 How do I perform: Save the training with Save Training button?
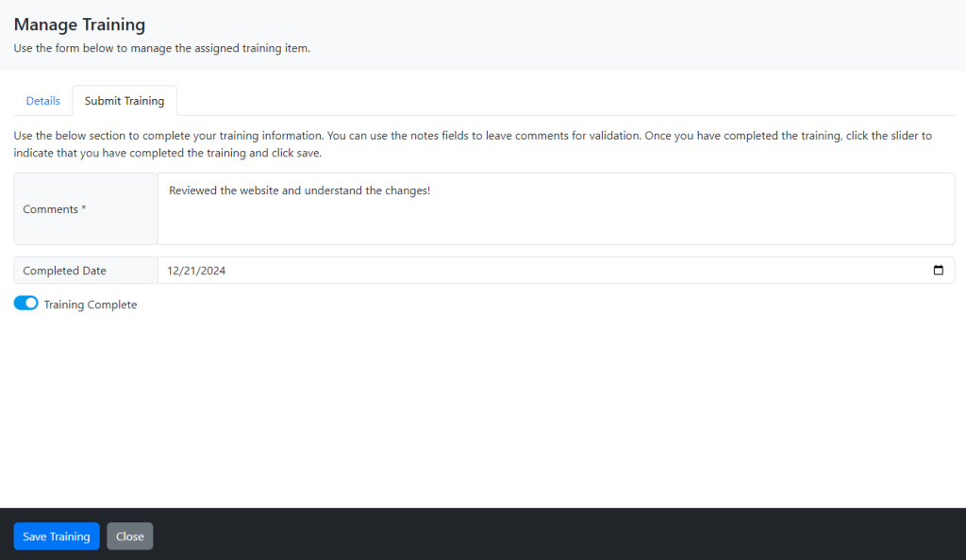pyautogui.click(x=57, y=536)
